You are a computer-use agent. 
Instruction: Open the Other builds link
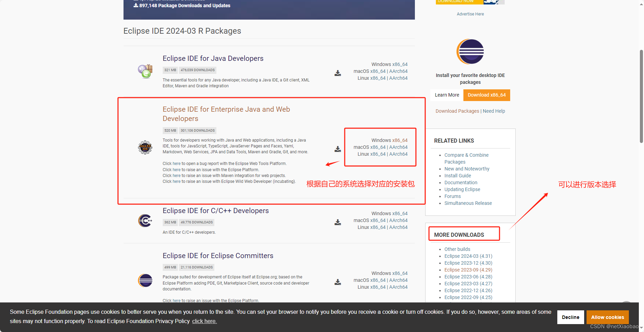click(457, 249)
